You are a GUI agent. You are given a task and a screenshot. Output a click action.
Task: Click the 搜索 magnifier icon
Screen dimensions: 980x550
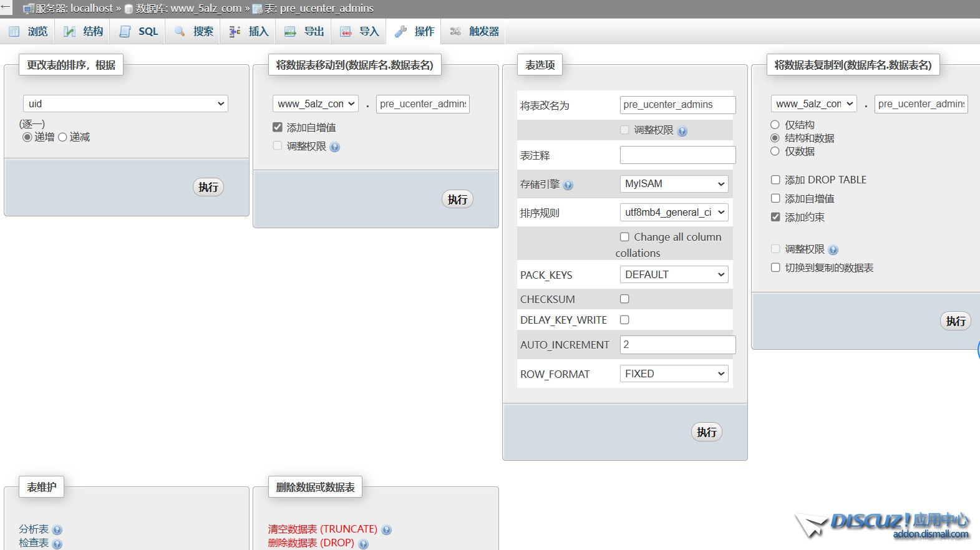click(180, 32)
